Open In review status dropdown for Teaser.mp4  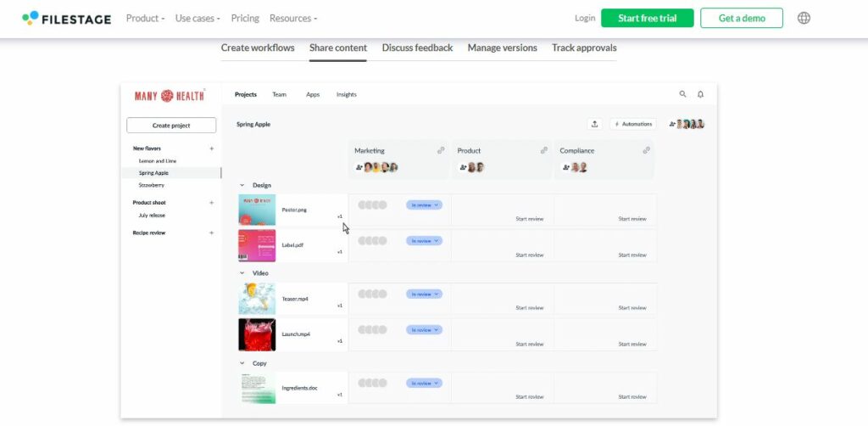coord(424,294)
